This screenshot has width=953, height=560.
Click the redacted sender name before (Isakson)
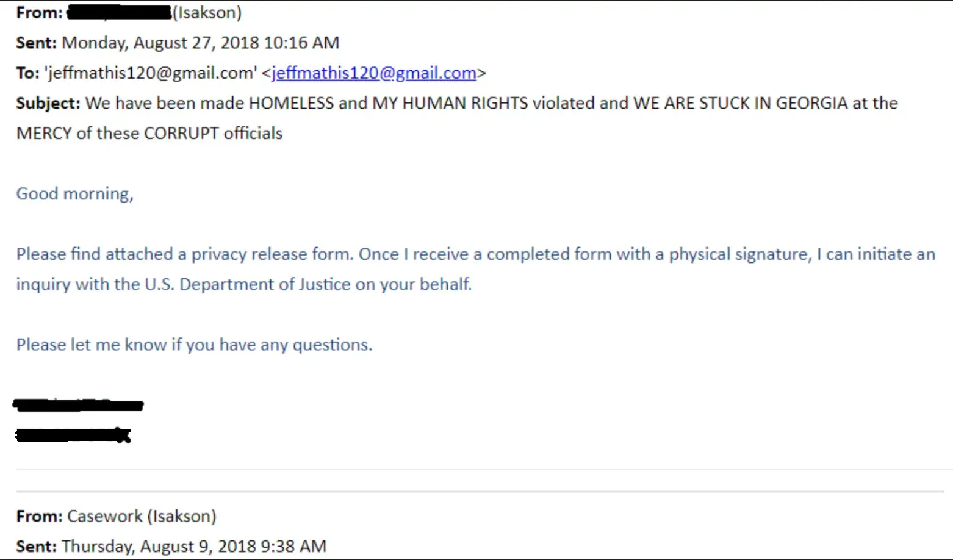click(x=119, y=12)
